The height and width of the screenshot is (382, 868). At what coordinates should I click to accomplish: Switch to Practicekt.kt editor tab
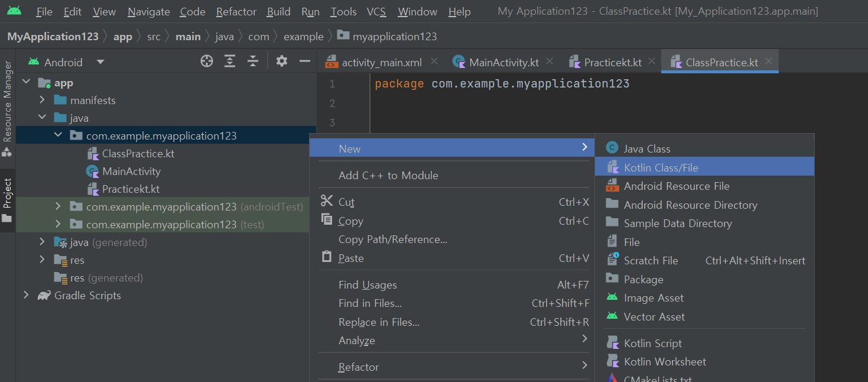pyautogui.click(x=613, y=62)
